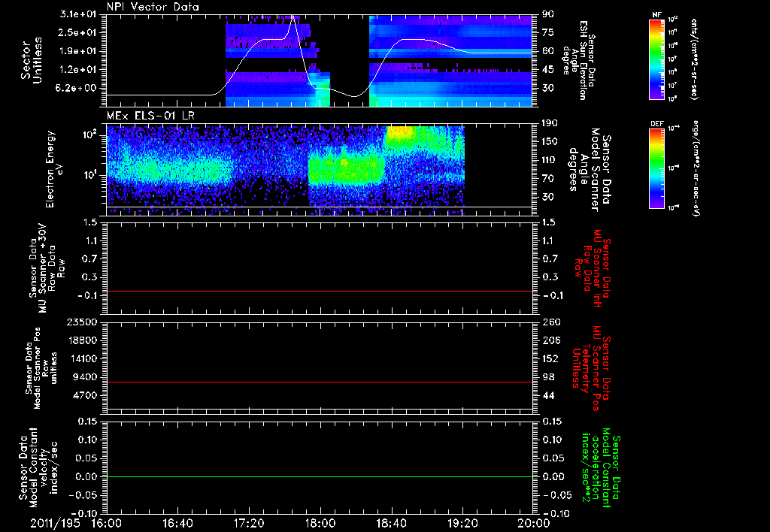Click the '45' elevation degree tick
This screenshot has height=532, width=770.
coord(548,70)
